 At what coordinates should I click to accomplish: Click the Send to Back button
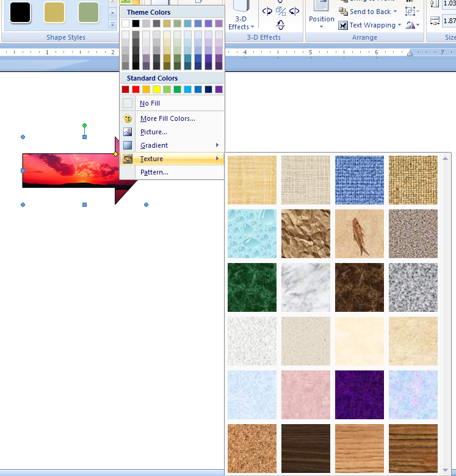click(366, 12)
